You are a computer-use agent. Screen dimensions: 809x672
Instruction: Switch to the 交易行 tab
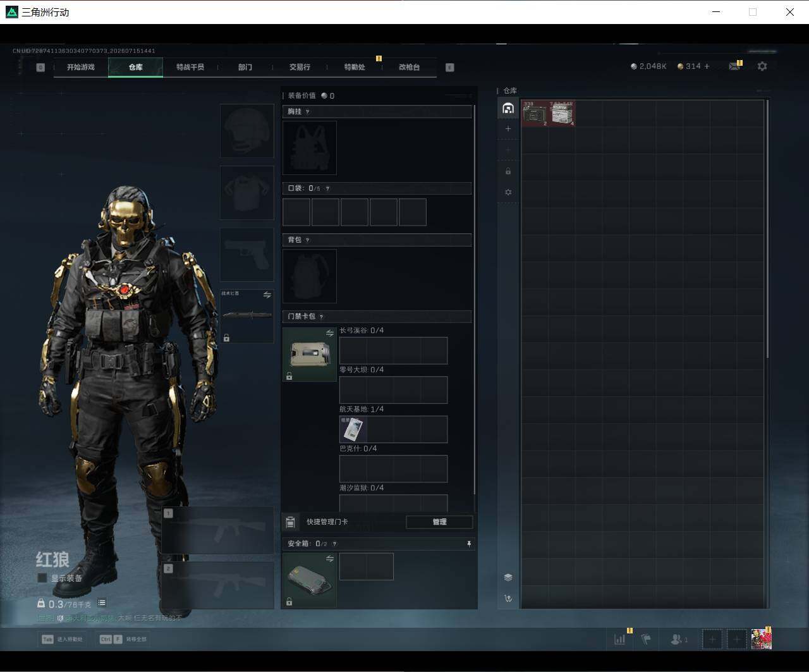300,67
